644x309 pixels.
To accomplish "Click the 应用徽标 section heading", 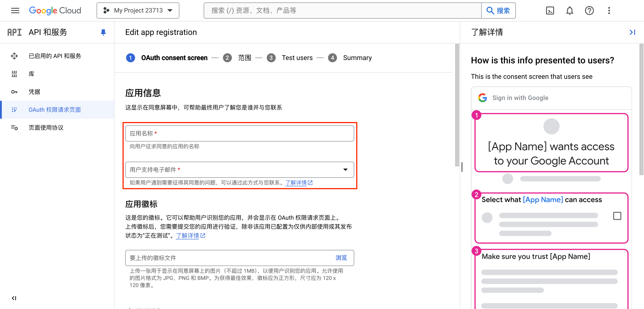I will [x=141, y=204].
